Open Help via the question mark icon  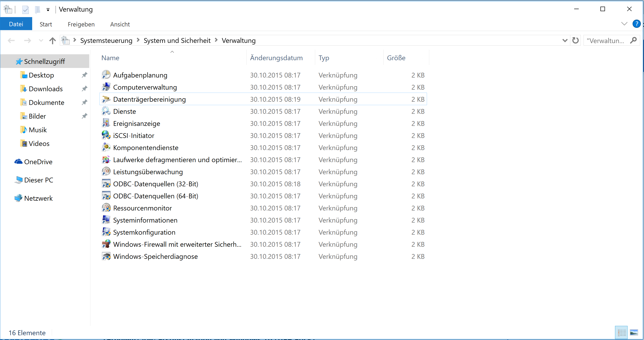636,24
